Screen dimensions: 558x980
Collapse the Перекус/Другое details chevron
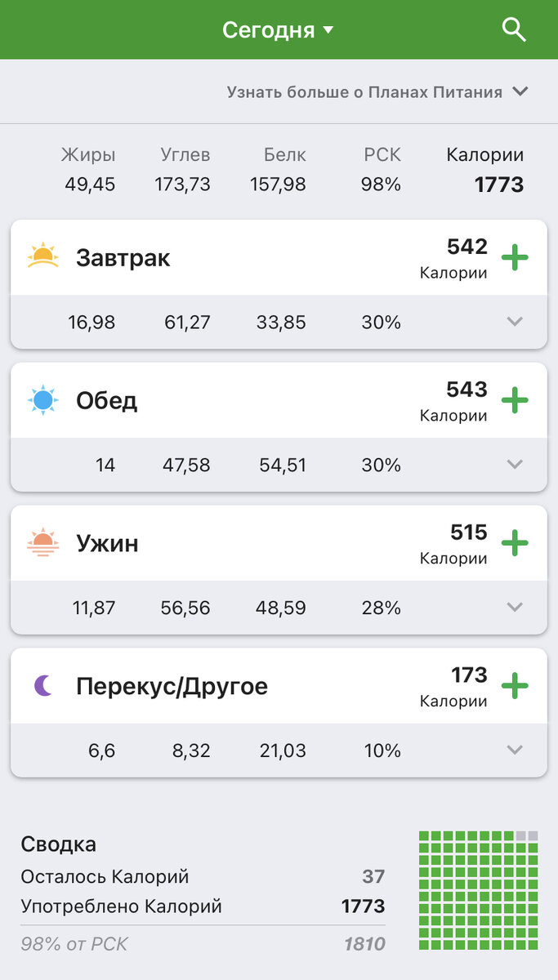point(515,750)
